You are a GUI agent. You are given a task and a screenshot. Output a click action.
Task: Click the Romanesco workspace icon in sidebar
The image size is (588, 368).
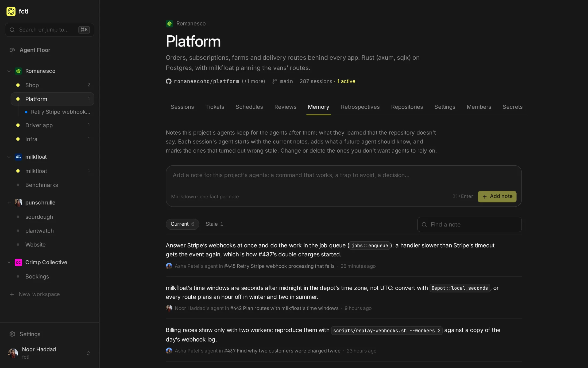pos(18,71)
